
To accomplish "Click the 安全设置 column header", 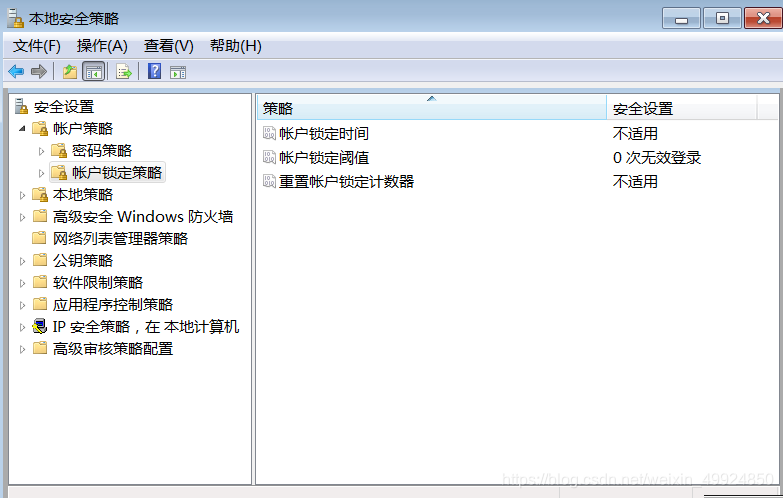I will coord(680,108).
